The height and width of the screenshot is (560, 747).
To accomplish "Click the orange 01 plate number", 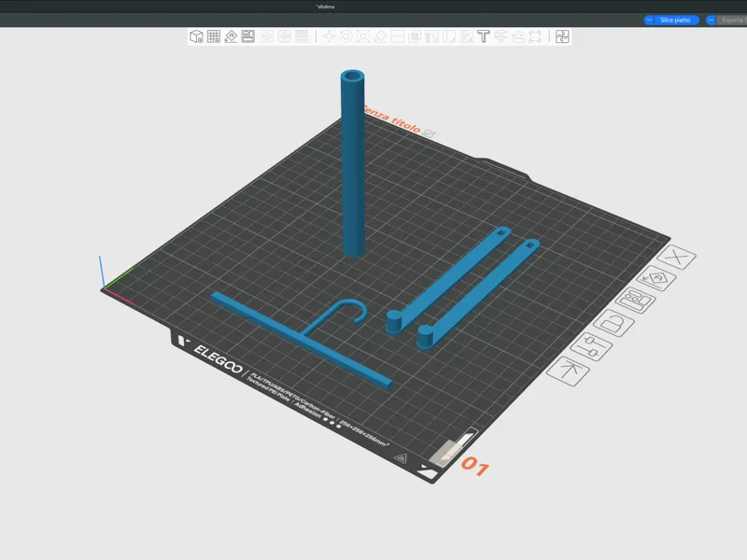I will [x=474, y=466].
